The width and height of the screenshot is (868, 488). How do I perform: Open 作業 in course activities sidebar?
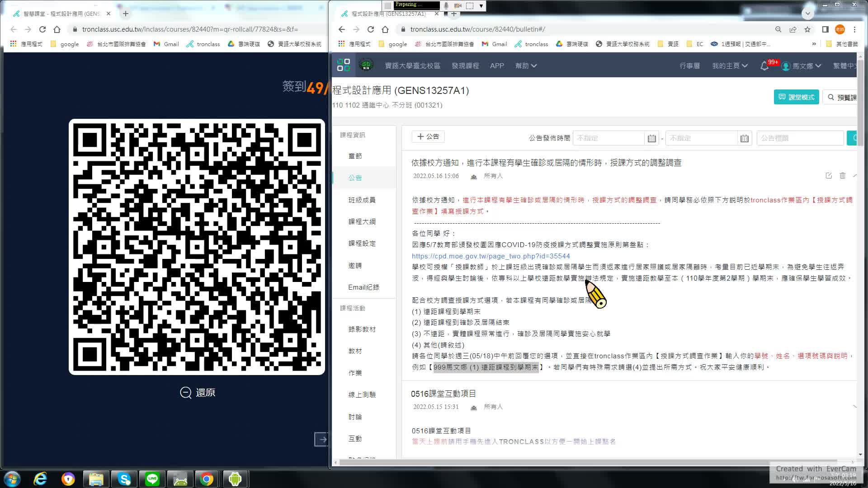355,373
